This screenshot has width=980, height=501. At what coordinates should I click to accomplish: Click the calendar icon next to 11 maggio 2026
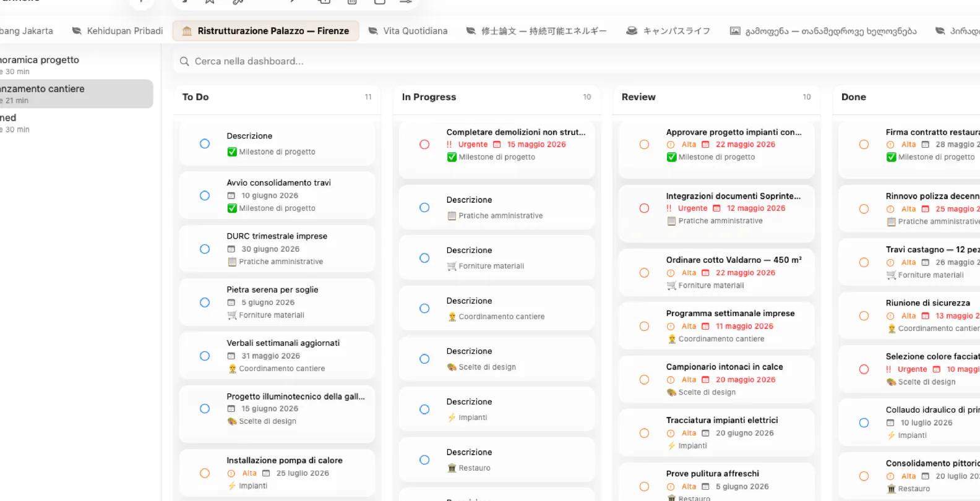coord(705,327)
